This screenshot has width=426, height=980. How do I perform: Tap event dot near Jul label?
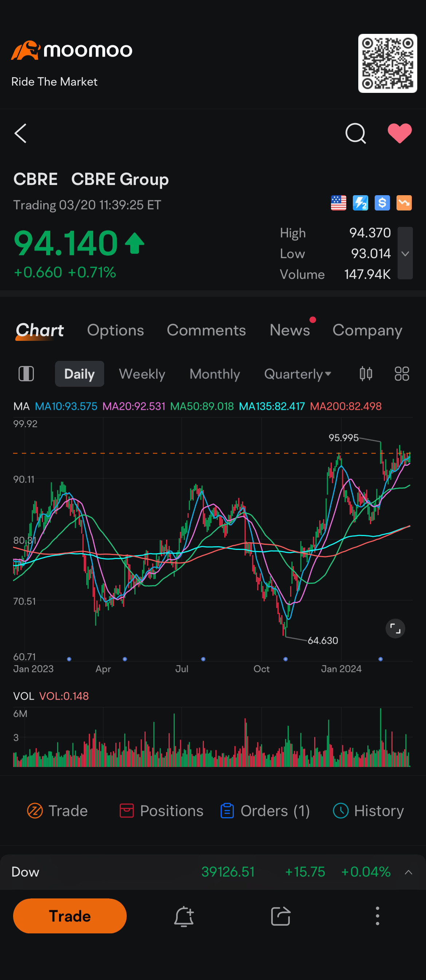click(x=203, y=659)
